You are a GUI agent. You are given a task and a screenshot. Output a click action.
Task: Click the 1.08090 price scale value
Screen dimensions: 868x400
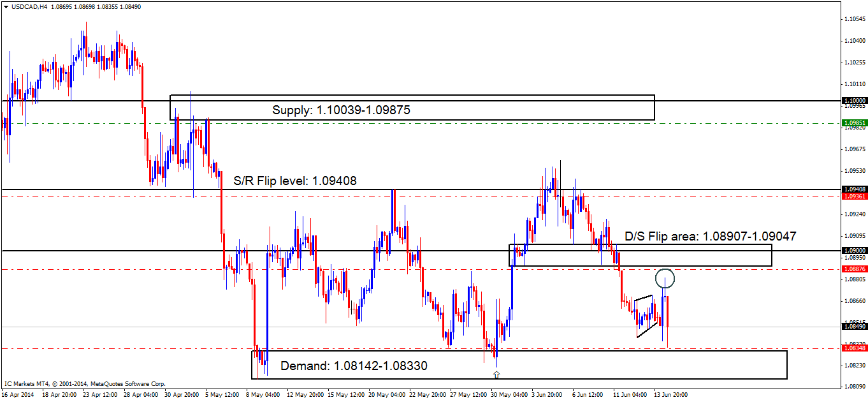click(x=854, y=387)
